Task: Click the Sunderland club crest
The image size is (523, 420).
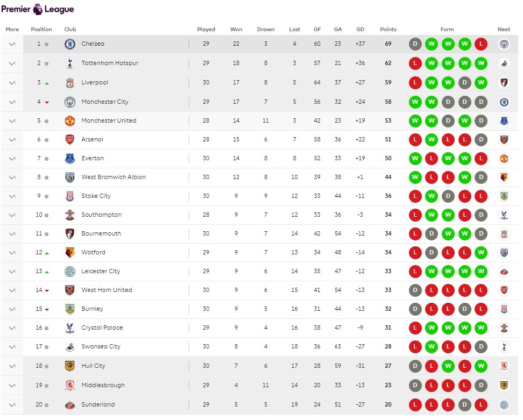Action: pyautogui.click(x=70, y=404)
